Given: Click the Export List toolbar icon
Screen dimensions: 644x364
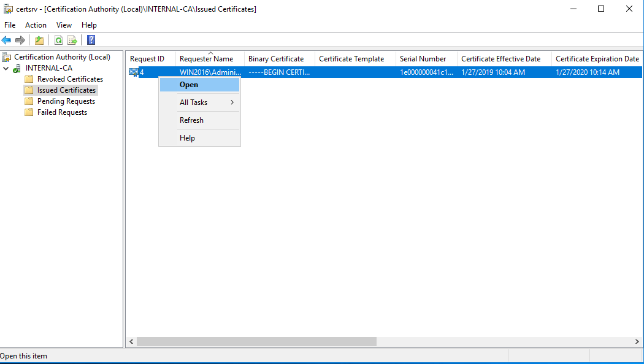Looking at the screenshot, I should coord(72,41).
